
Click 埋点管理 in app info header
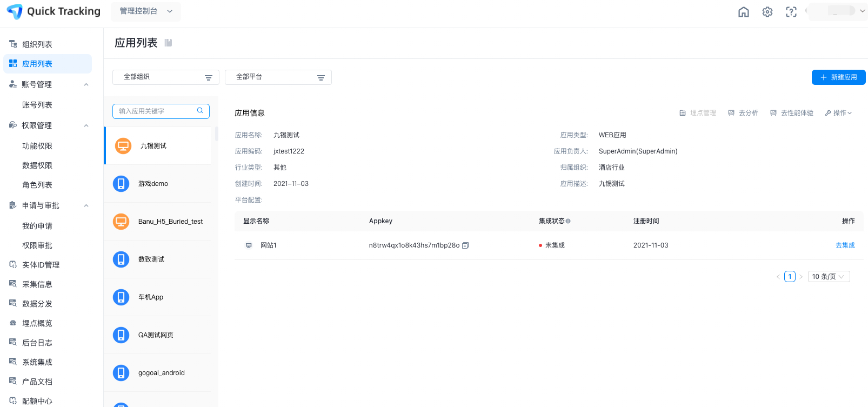(x=698, y=113)
